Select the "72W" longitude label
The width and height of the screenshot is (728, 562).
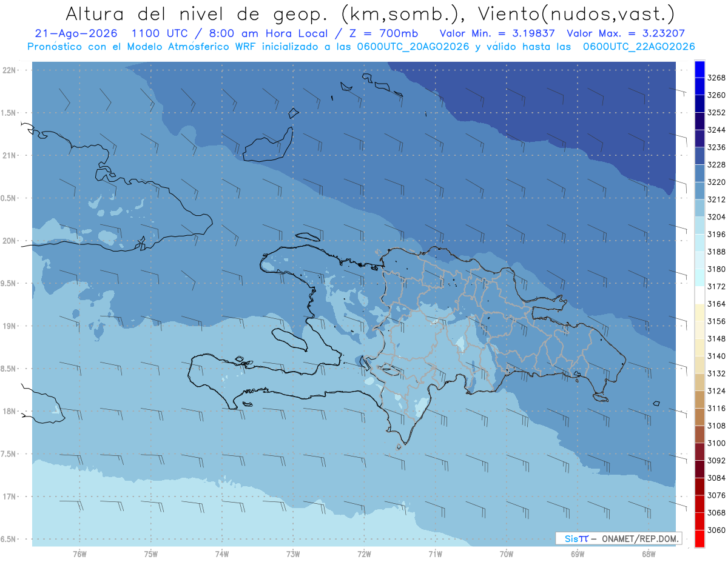364,554
